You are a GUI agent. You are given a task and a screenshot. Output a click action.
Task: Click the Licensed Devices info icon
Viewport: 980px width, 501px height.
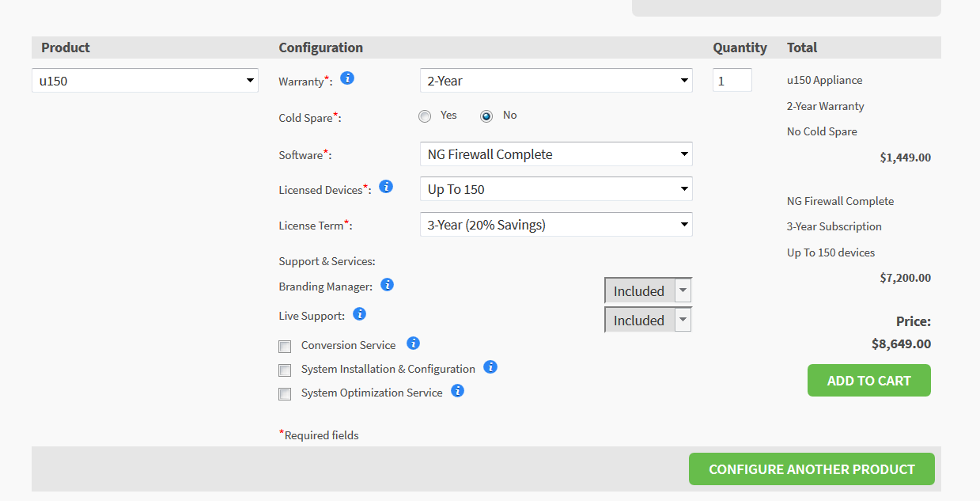[386, 187]
